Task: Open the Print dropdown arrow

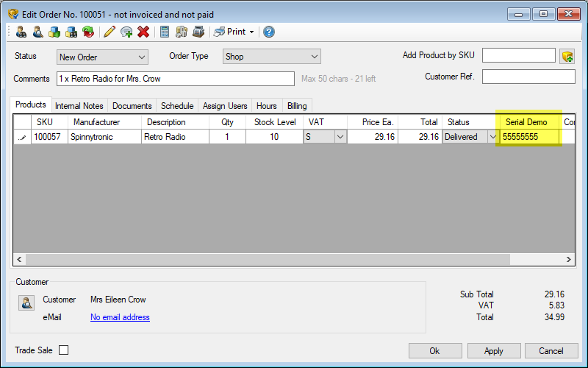Action: tap(251, 32)
